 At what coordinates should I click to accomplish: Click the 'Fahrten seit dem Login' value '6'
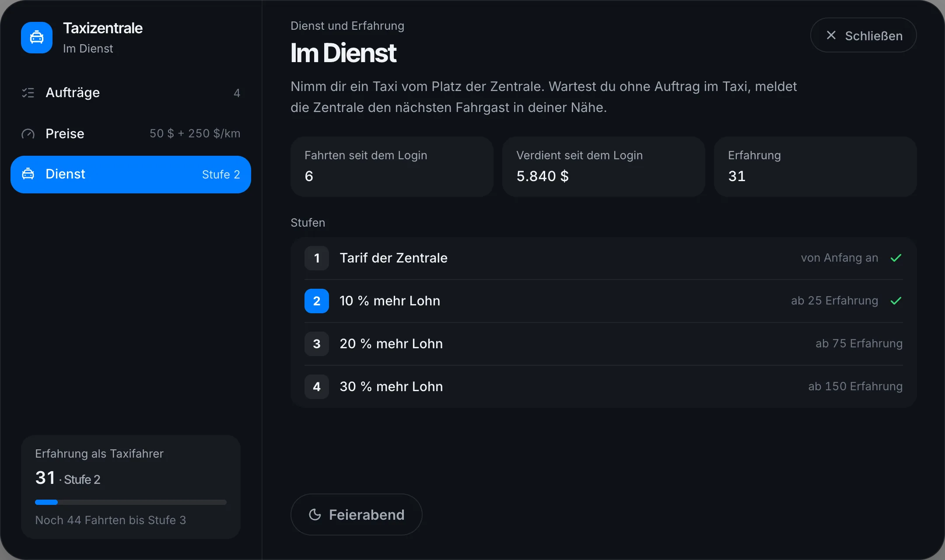coord(309,176)
